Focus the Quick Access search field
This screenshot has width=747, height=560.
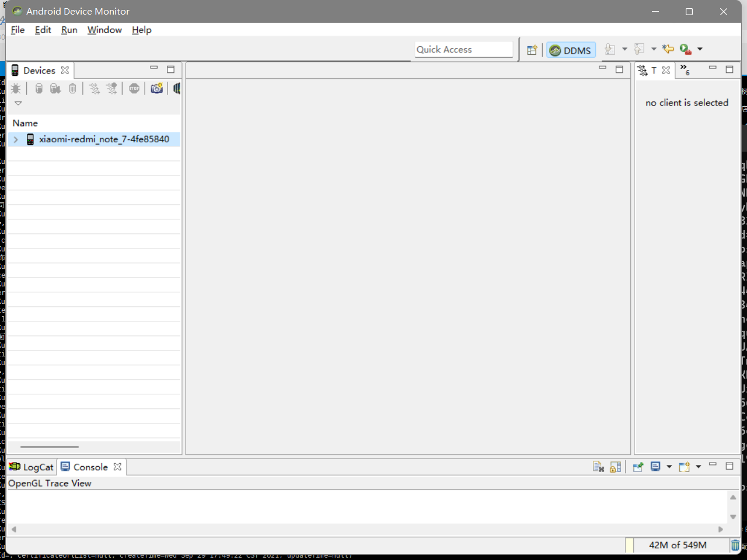pos(464,50)
